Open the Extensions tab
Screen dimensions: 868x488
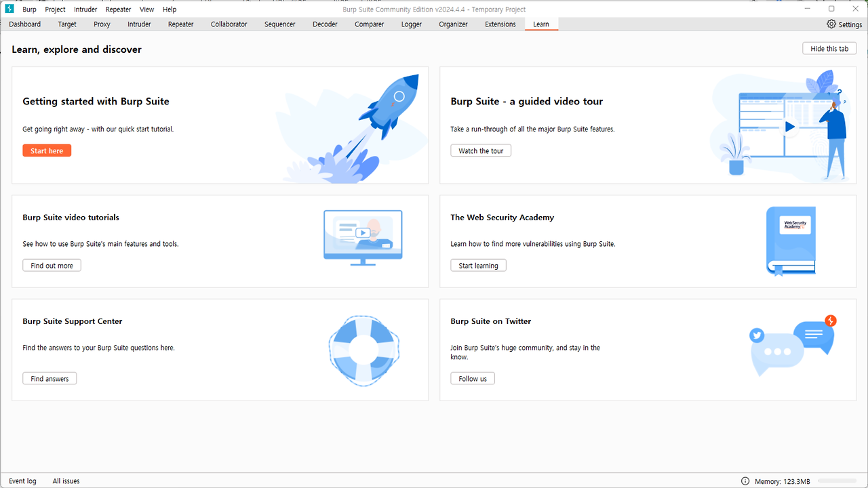point(500,24)
